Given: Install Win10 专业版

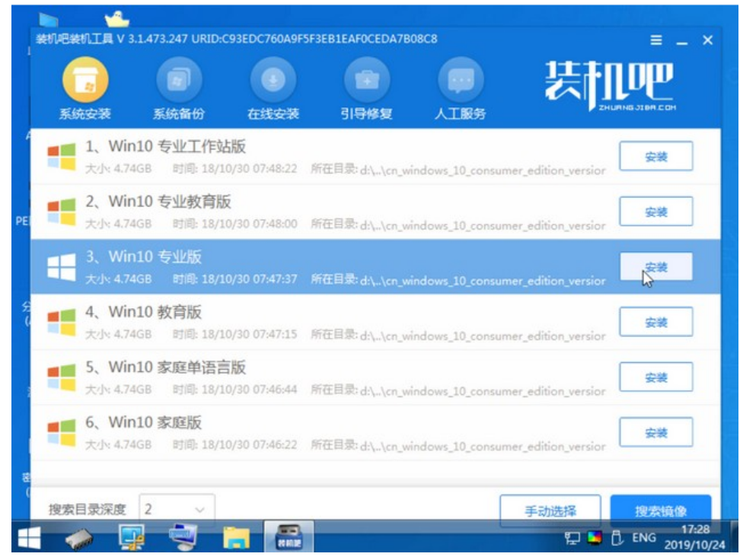Looking at the screenshot, I should point(656,266).
